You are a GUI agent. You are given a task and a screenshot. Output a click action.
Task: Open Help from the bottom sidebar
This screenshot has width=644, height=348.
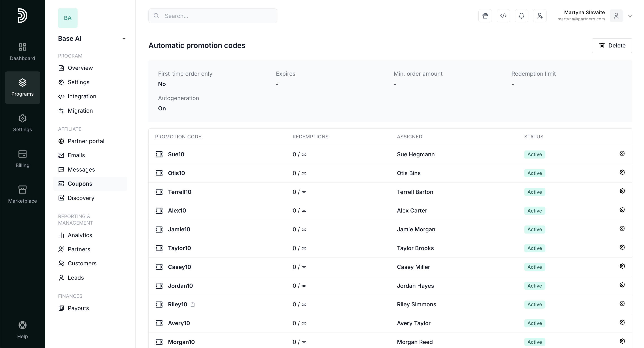pyautogui.click(x=22, y=329)
